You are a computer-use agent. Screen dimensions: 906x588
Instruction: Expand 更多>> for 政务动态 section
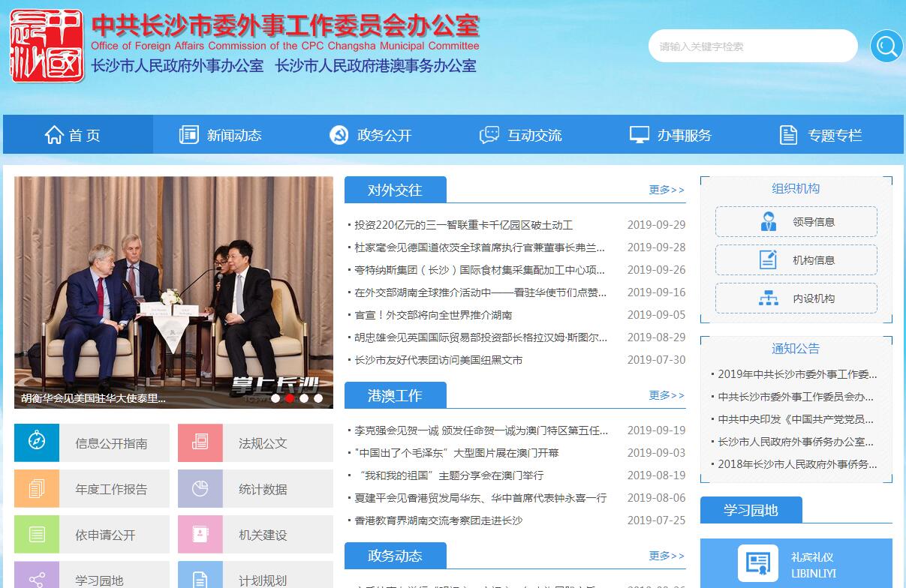667,556
